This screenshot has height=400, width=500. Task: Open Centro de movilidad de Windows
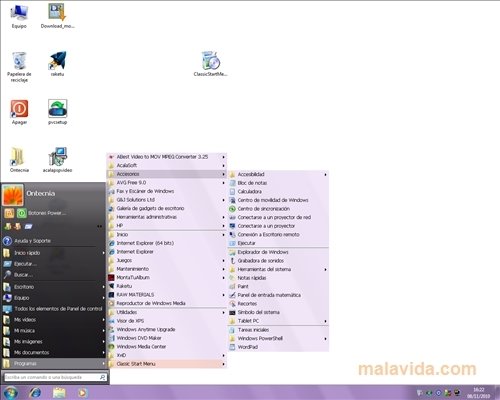[279, 200]
